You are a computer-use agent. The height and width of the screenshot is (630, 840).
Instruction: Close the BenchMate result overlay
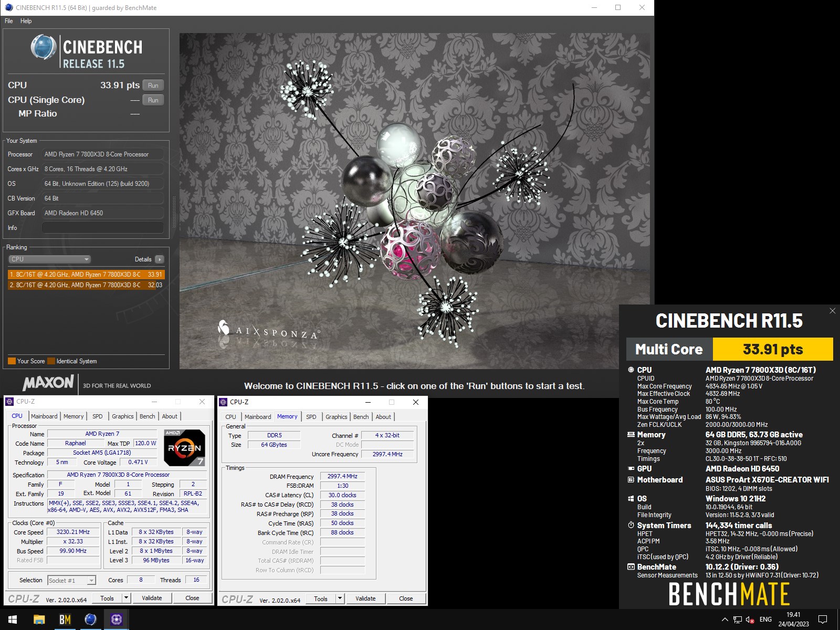point(832,311)
